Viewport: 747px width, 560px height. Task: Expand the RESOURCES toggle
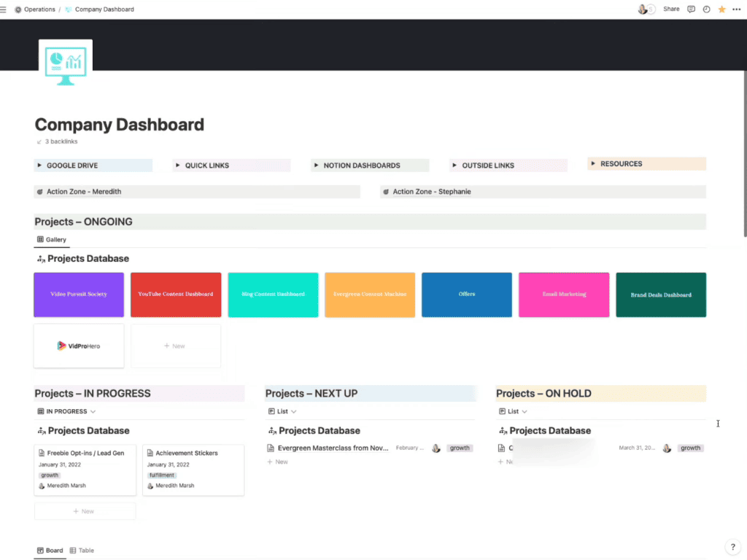pos(593,163)
